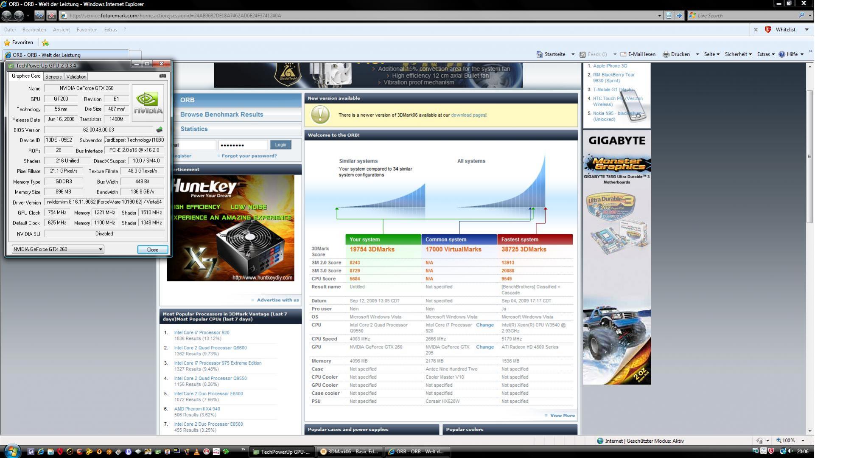This screenshot has width=868, height=458.
Task: Click the Hilfe question mark icon
Action: (x=782, y=54)
